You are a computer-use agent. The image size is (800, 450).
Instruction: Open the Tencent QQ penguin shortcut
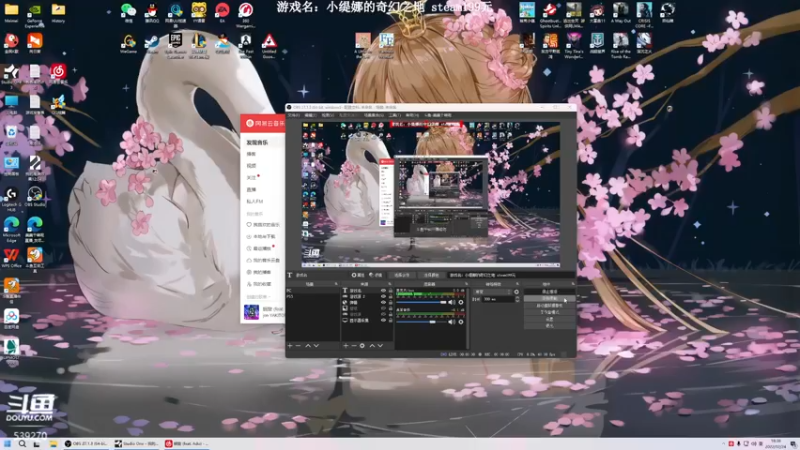pos(152,13)
